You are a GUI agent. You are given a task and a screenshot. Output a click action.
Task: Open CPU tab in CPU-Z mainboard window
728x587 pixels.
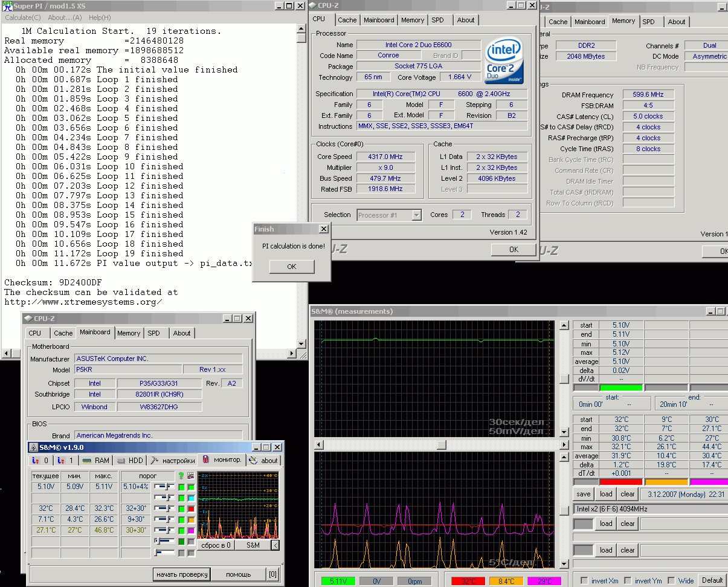tap(35, 333)
